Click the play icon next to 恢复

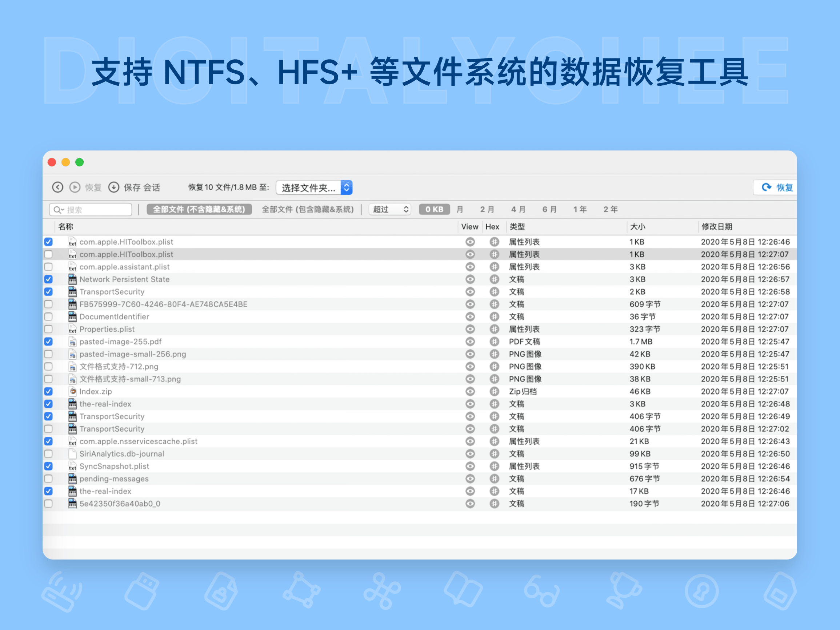[75, 187]
